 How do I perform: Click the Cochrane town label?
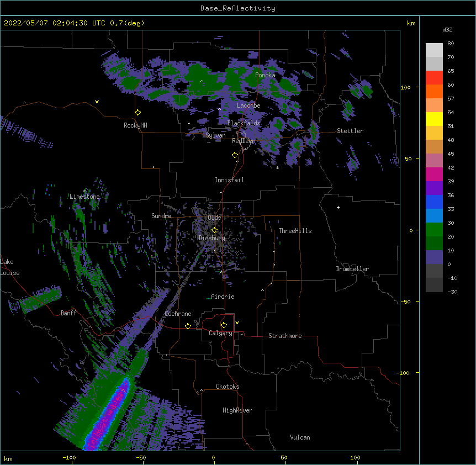pos(178,314)
